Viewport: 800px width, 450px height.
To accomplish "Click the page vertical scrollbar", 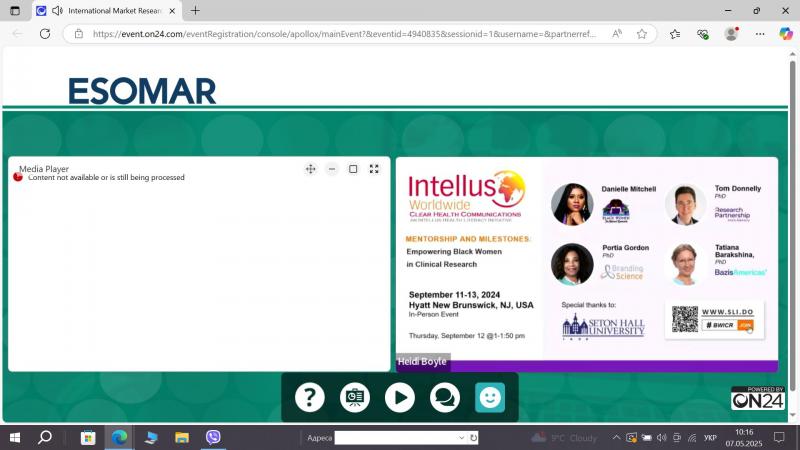I will (792, 224).
